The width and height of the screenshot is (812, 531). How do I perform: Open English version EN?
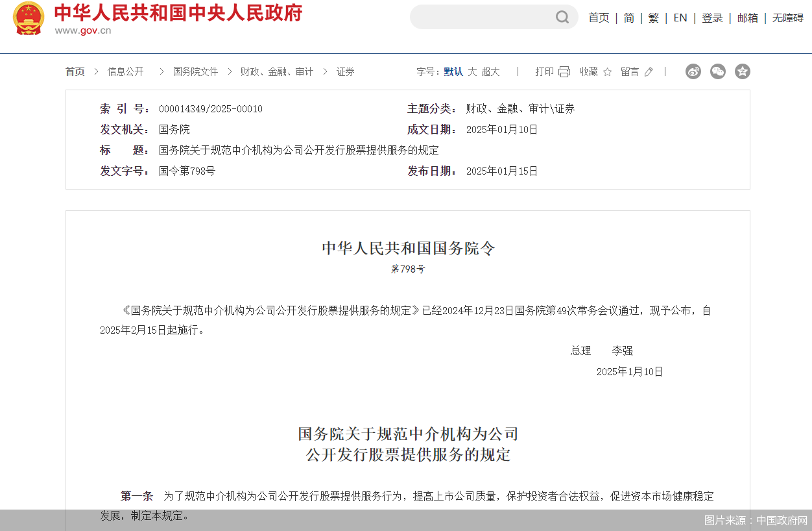680,18
